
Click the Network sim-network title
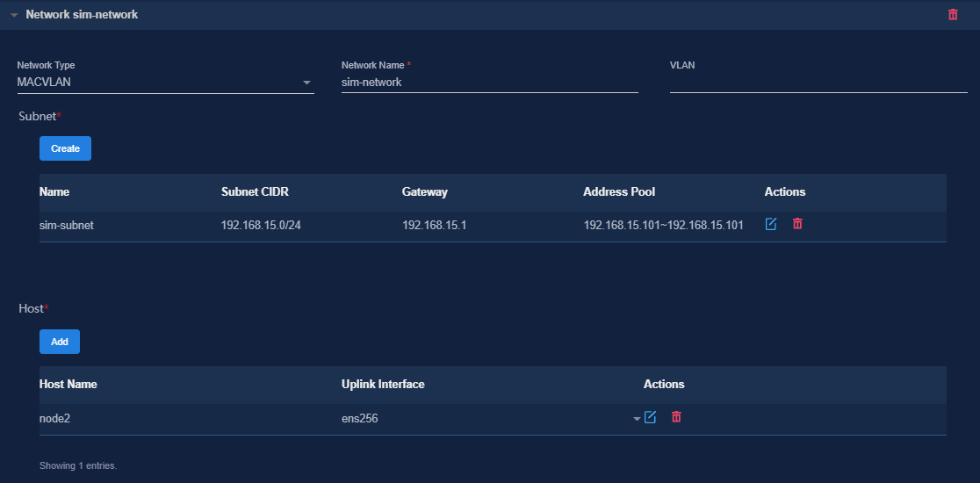[x=82, y=14]
